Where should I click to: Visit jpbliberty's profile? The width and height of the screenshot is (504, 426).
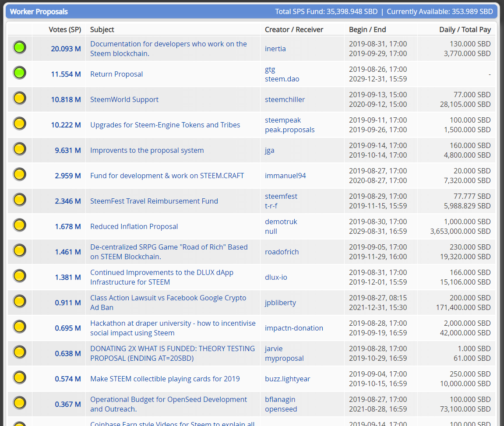[x=280, y=303]
